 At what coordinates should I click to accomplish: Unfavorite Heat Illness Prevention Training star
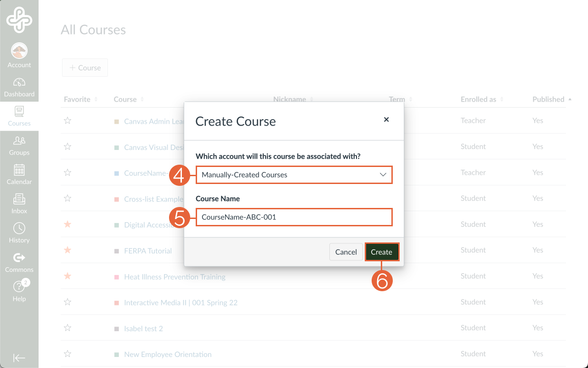[68, 276]
